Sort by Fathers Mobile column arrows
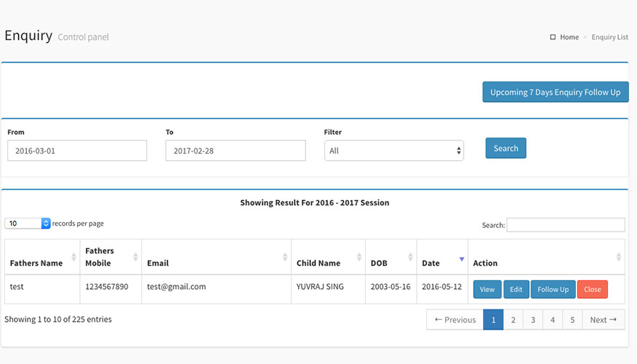 136,257
